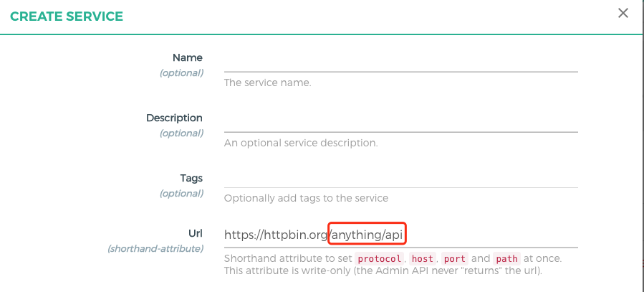Focus the service Name input field
644x292 pixels.
pyautogui.click(x=401, y=60)
